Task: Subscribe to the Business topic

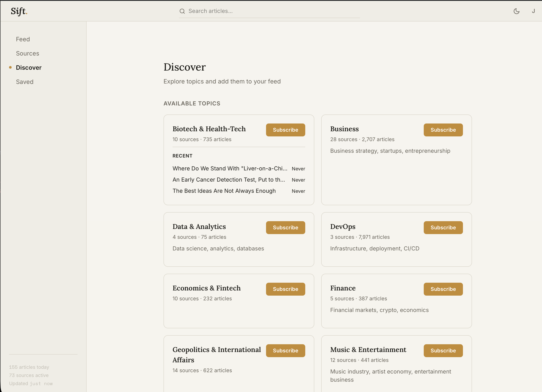Action: coord(443,130)
